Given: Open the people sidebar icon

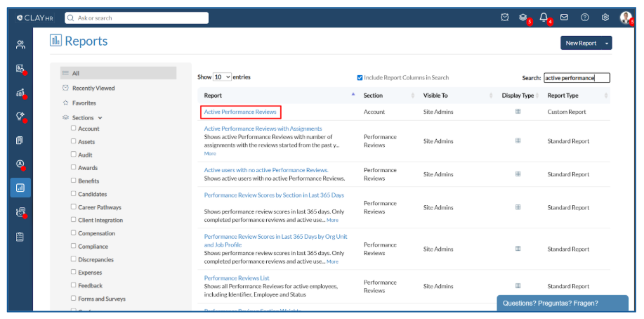Looking at the screenshot, I should pos(20,45).
